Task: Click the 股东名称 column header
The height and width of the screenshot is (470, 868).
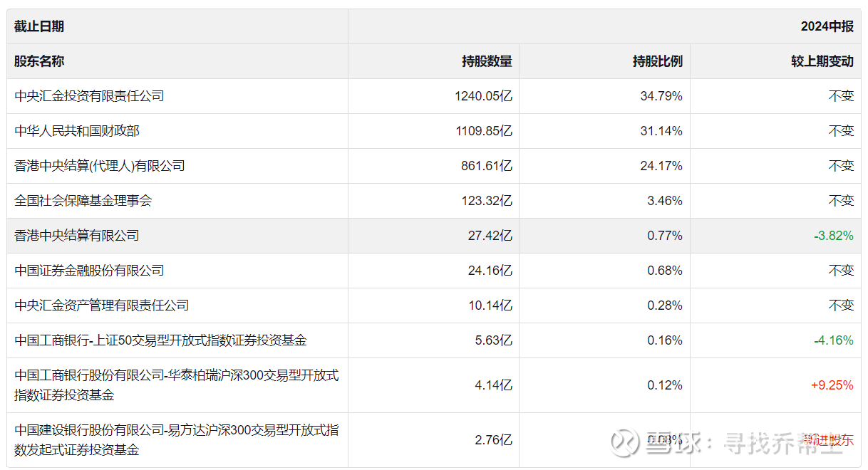Action: point(39,61)
